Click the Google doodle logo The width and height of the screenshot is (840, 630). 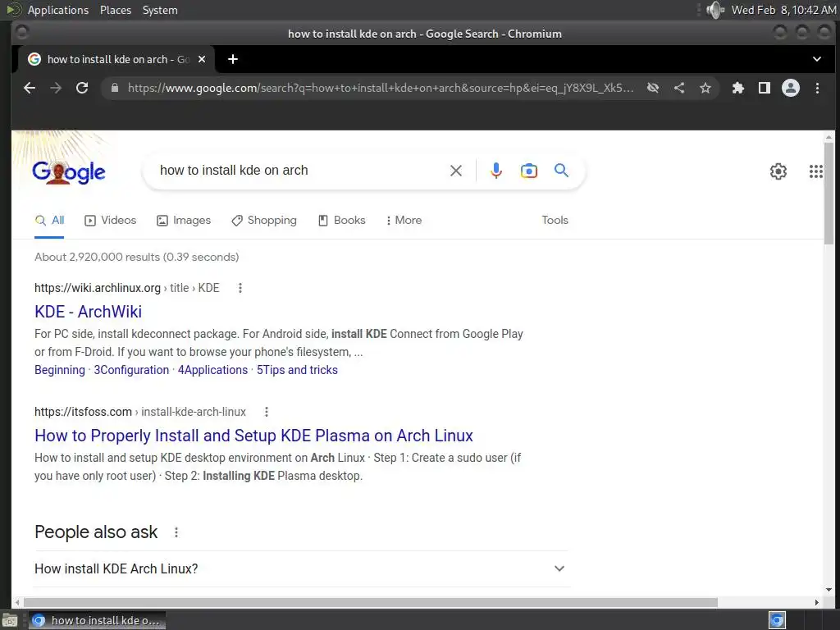click(x=69, y=172)
